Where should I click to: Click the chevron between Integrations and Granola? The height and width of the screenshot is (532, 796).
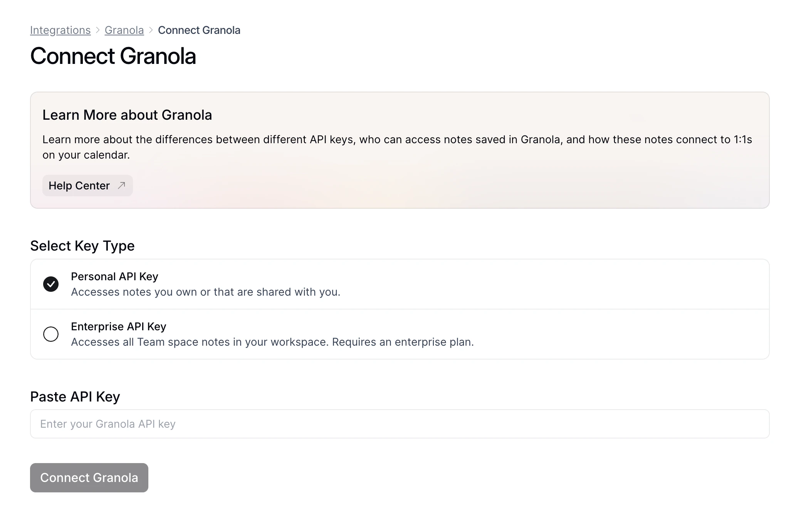97,30
